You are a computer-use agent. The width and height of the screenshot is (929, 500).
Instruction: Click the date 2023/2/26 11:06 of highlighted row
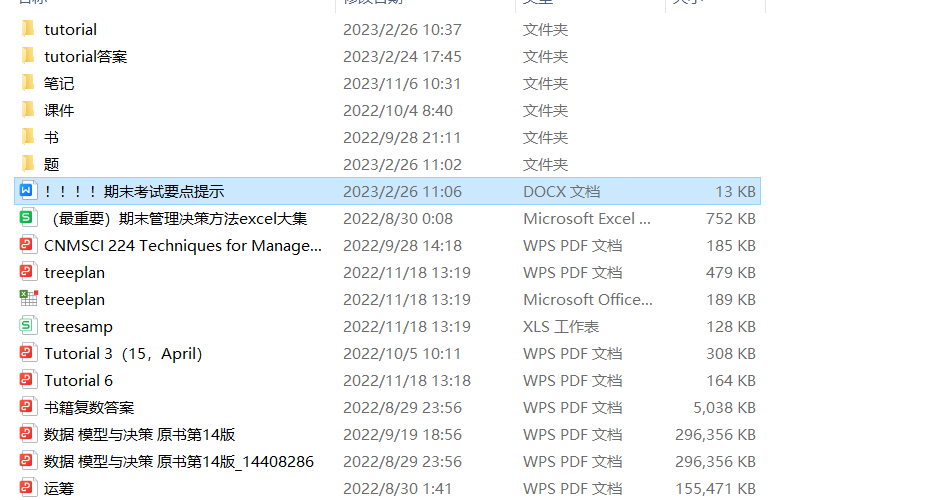click(x=402, y=191)
